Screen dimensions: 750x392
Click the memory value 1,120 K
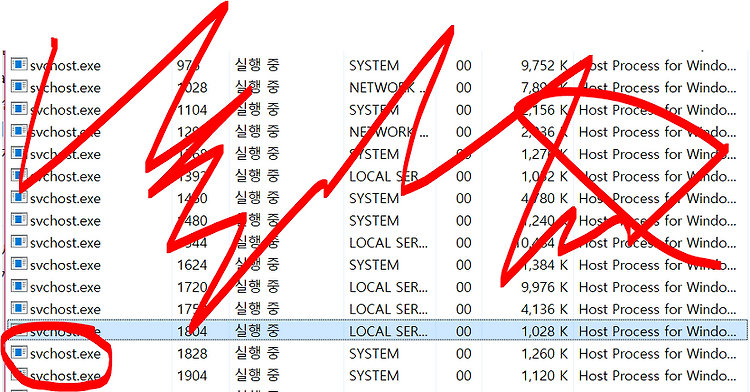(x=544, y=376)
